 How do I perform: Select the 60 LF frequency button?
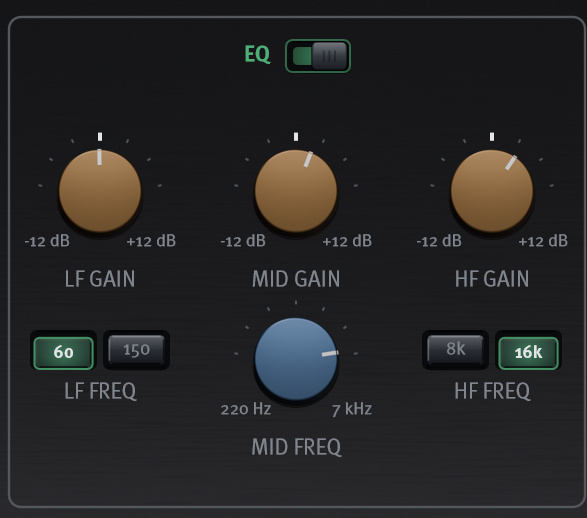pyautogui.click(x=63, y=353)
